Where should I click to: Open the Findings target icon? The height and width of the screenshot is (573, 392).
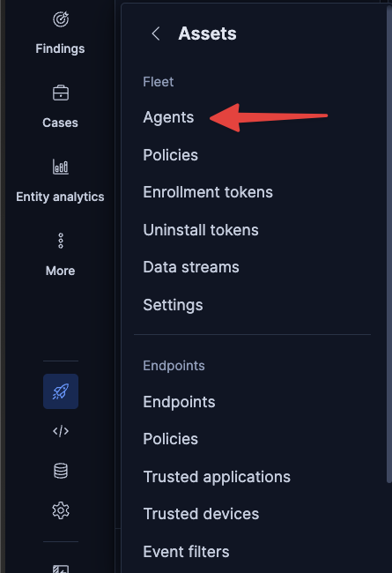coord(60,19)
